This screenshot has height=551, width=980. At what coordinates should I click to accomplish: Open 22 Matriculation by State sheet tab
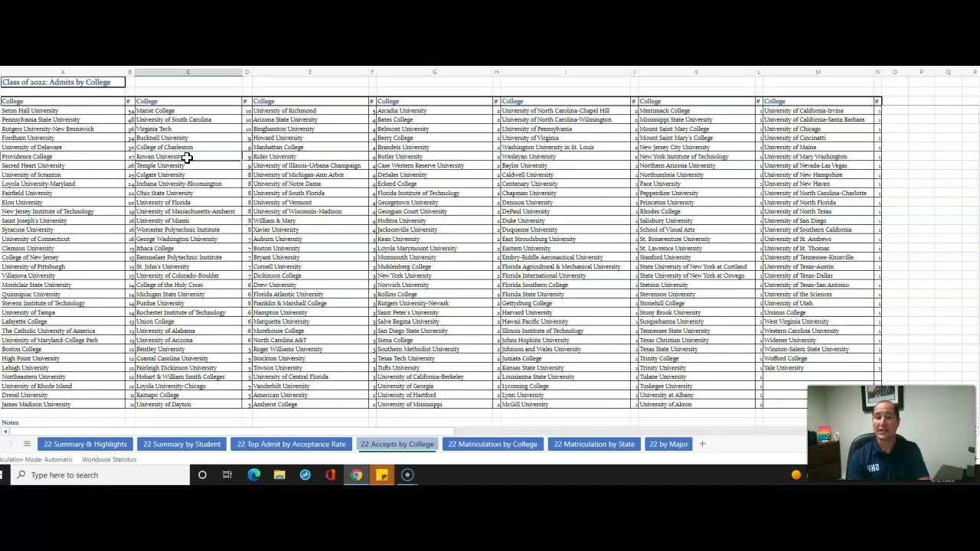(594, 444)
